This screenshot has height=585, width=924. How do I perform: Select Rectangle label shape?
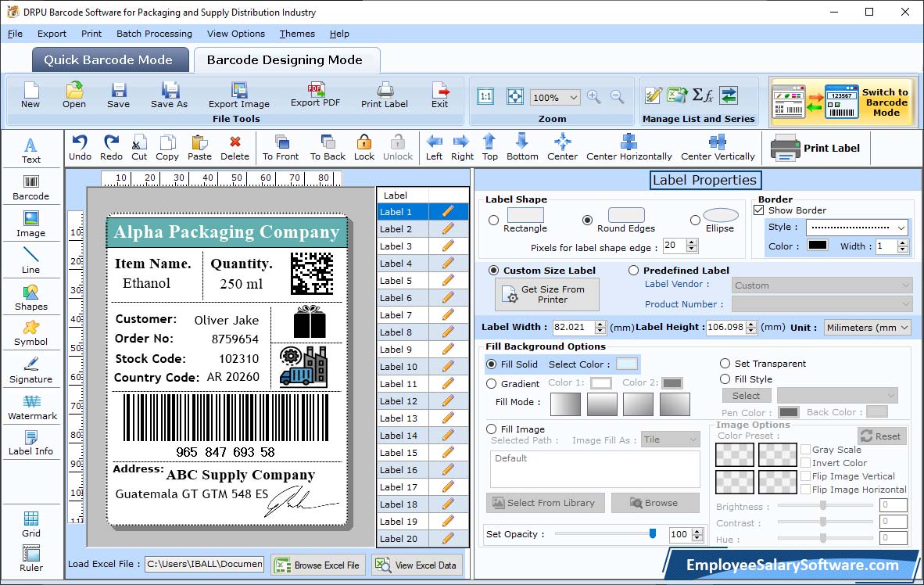point(494,220)
